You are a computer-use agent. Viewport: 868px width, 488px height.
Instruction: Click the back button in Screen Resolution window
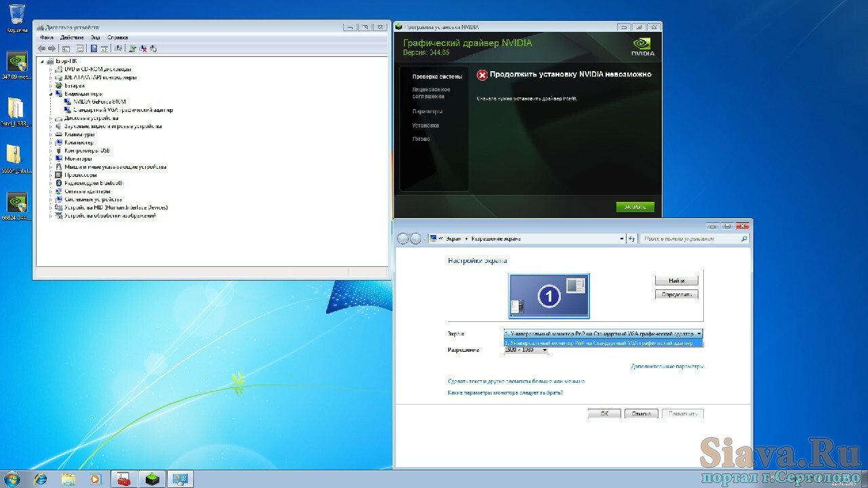403,239
